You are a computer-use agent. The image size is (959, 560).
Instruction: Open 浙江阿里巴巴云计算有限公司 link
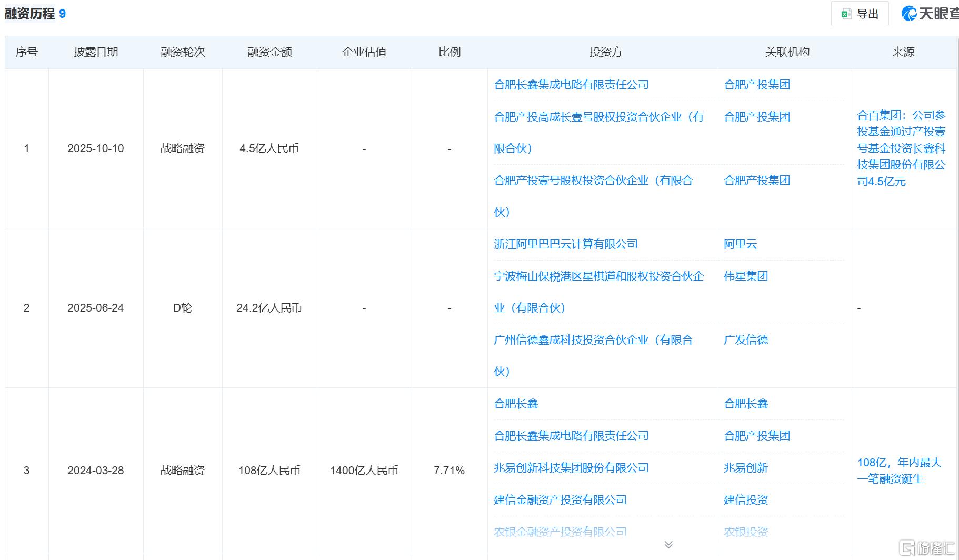[566, 244]
